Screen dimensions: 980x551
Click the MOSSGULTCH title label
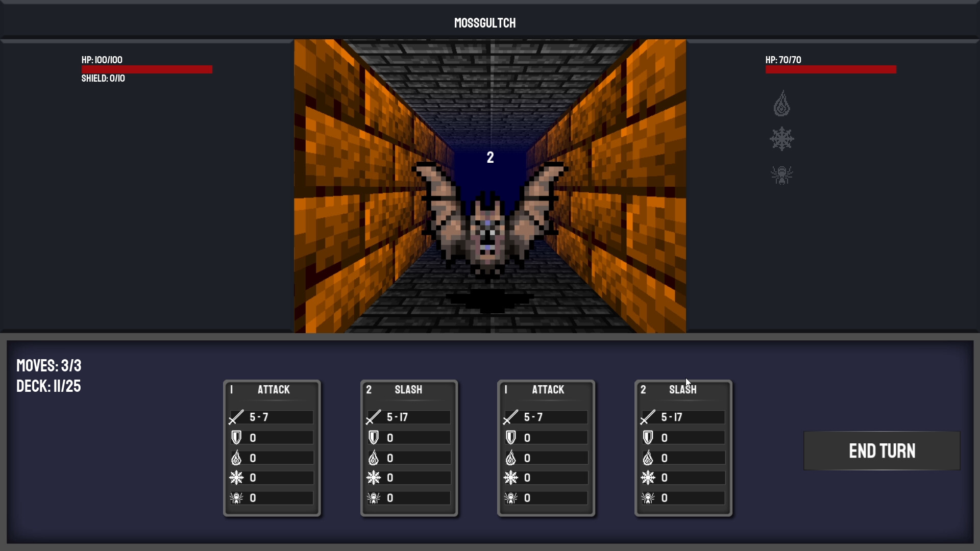[484, 22]
